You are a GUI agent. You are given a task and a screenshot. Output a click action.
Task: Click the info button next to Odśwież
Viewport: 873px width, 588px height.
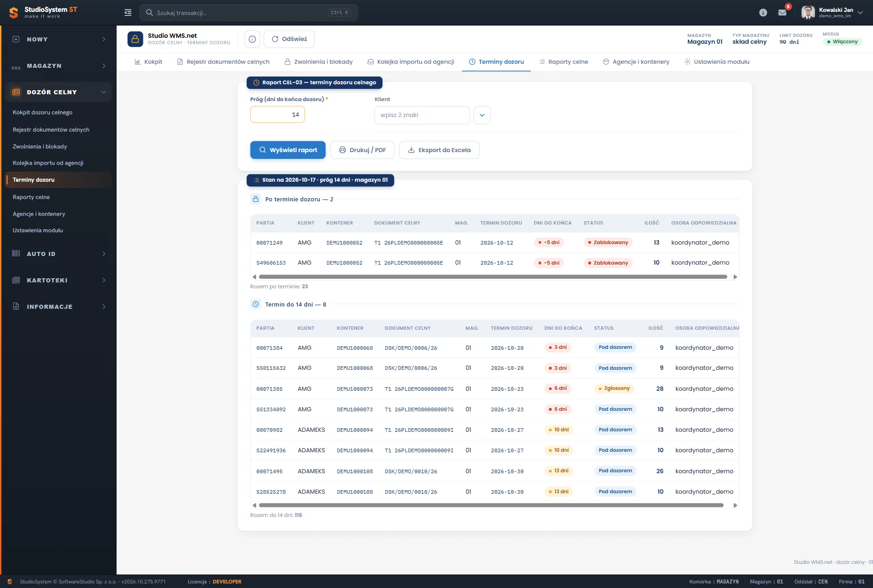(252, 39)
